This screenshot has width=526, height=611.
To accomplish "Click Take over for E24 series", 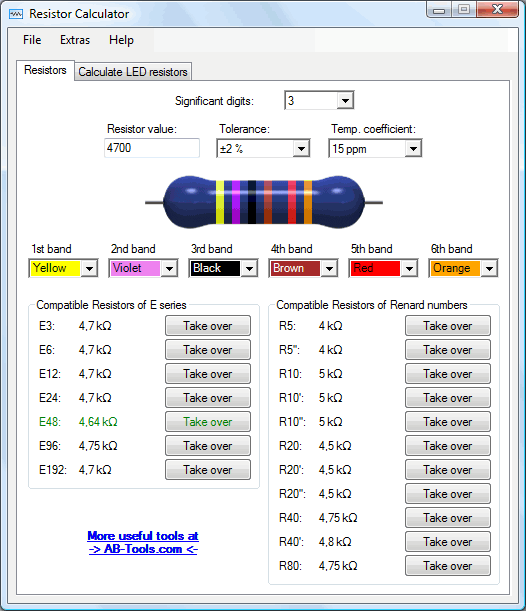I will click(x=208, y=398).
